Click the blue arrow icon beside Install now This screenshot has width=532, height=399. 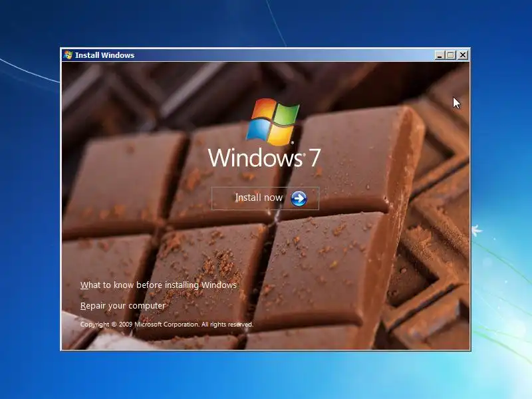299,198
